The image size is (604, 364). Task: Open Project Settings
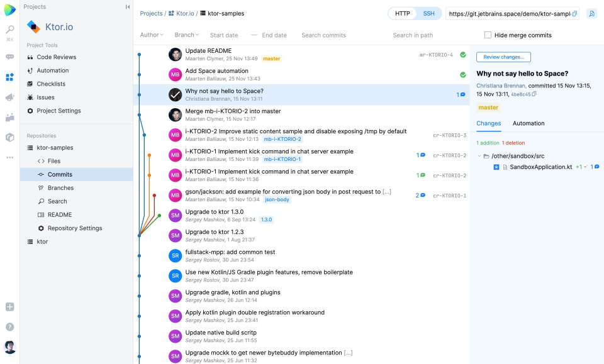pyautogui.click(x=59, y=111)
